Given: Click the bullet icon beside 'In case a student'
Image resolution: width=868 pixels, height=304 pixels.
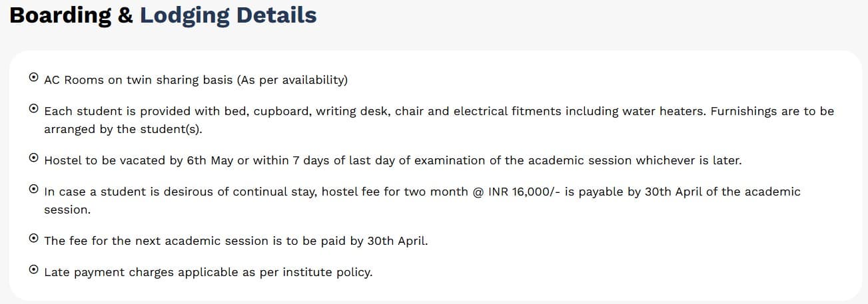Looking at the screenshot, I should pyautogui.click(x=34, y=189).
